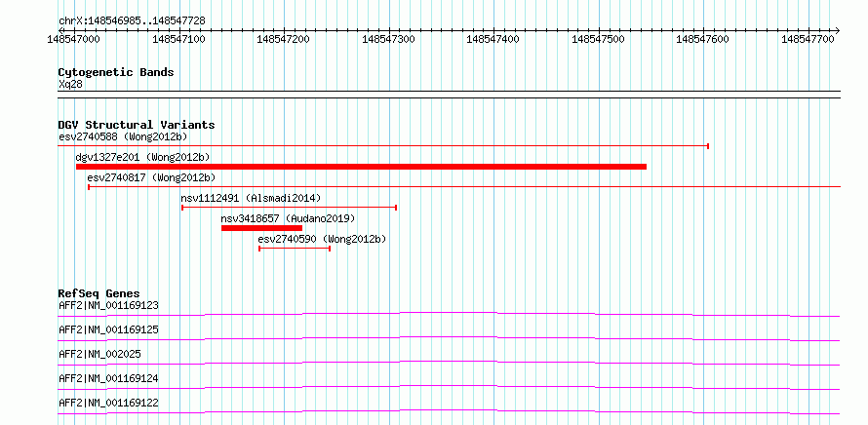Select the nsv1112491 red span line

(290, 208)
